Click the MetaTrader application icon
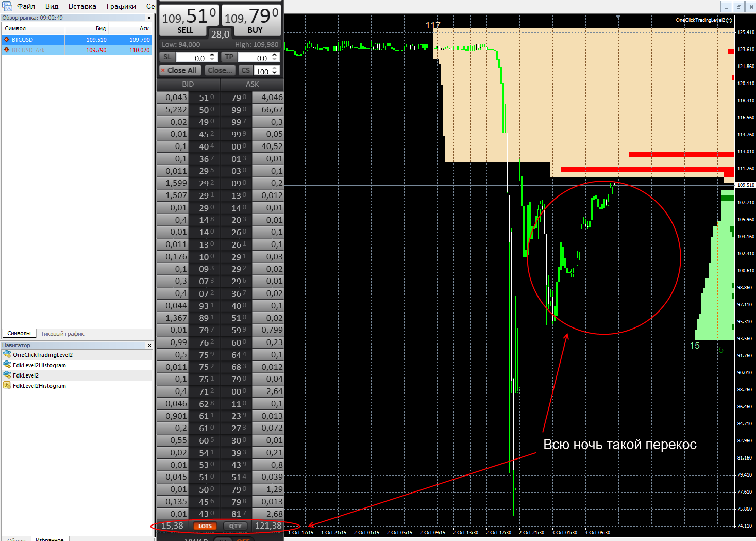 (7, 6)
